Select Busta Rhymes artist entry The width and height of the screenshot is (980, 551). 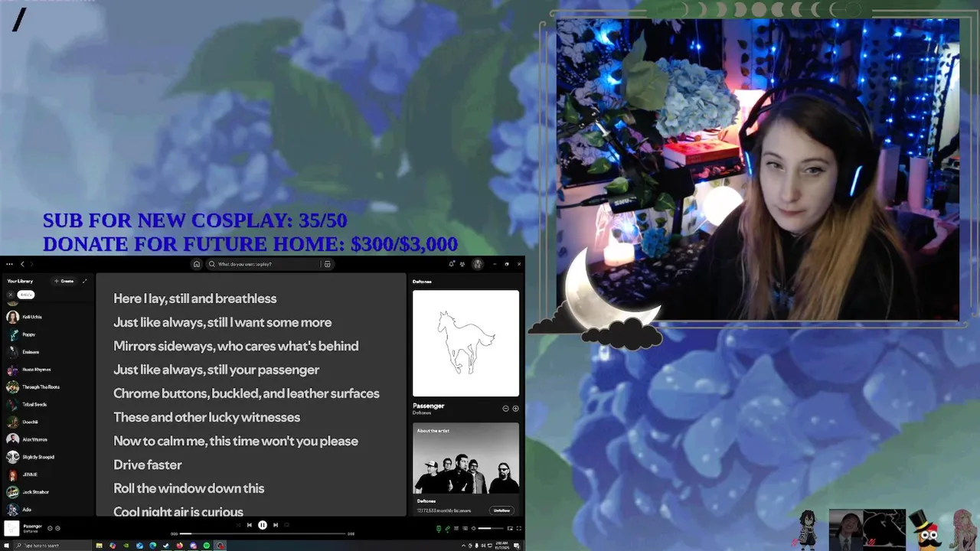[47, 370]
